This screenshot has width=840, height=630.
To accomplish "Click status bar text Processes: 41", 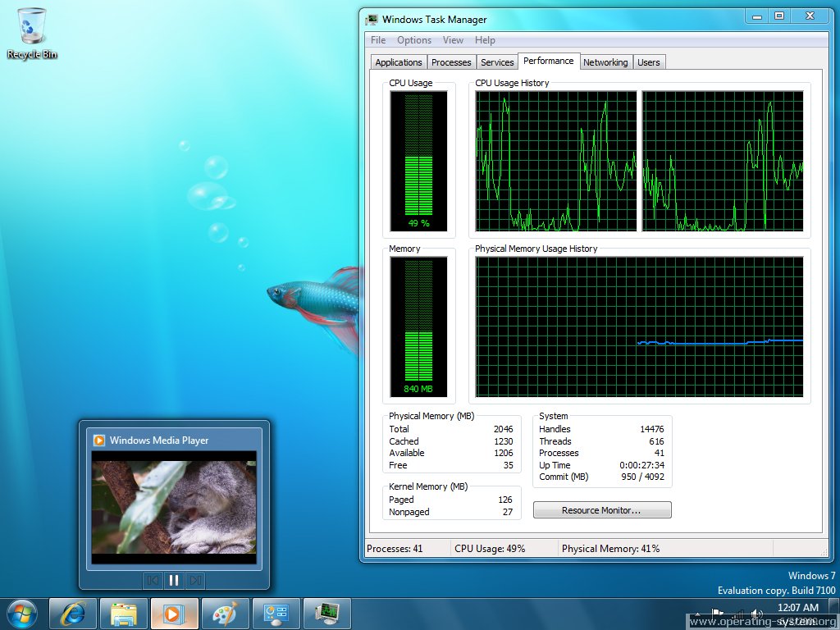I will click(395, 549).
